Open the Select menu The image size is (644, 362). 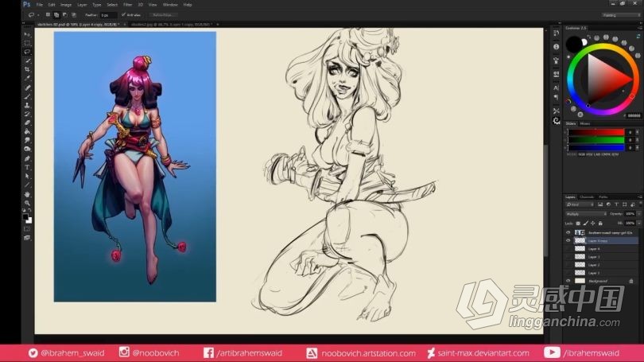click(112, 5)
